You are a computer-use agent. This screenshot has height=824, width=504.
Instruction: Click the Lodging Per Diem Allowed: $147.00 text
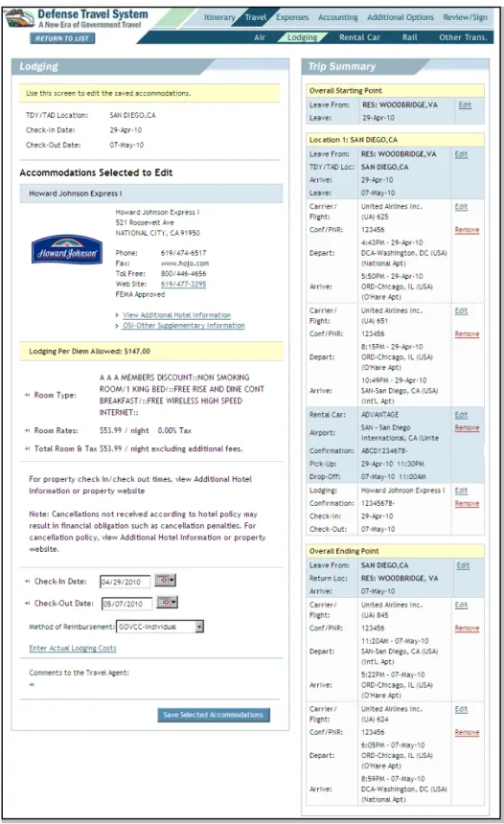point(89,351)
